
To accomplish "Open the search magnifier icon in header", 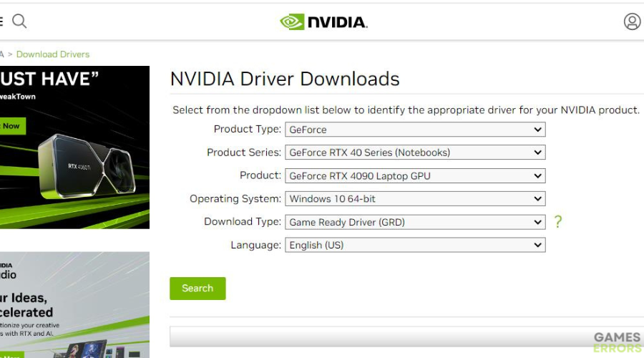I will click(x=19, y=21).
